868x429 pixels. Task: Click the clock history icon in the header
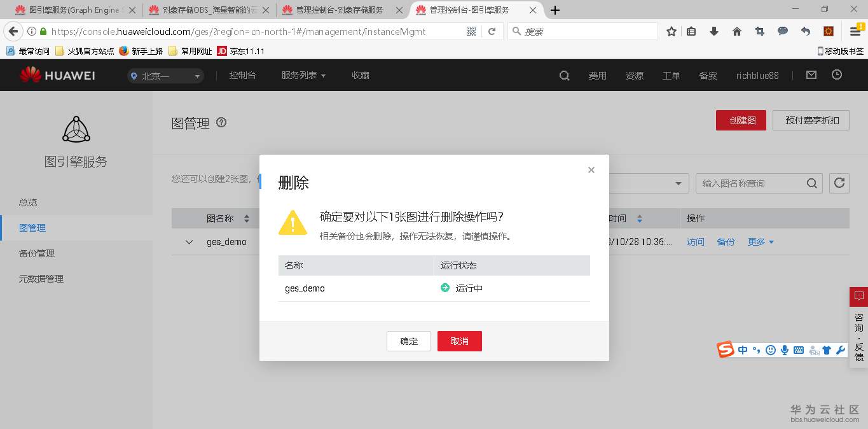pyautogui.click(x=837, y=74)
